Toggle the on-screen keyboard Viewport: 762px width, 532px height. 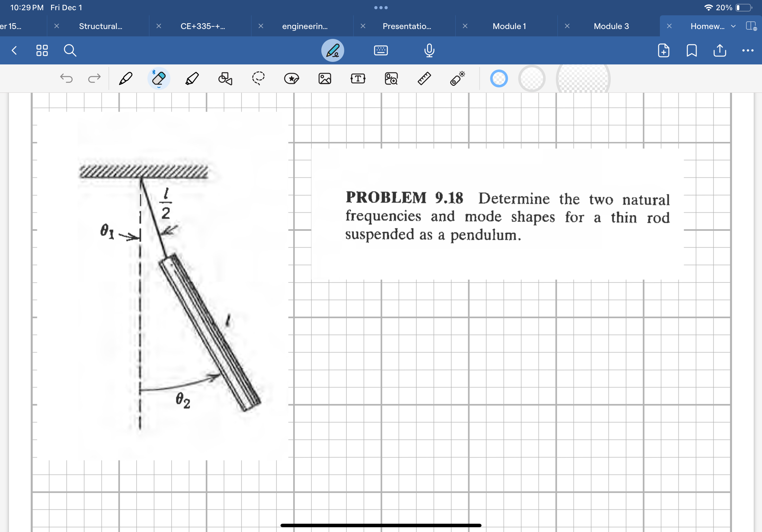tap(381, 50)
